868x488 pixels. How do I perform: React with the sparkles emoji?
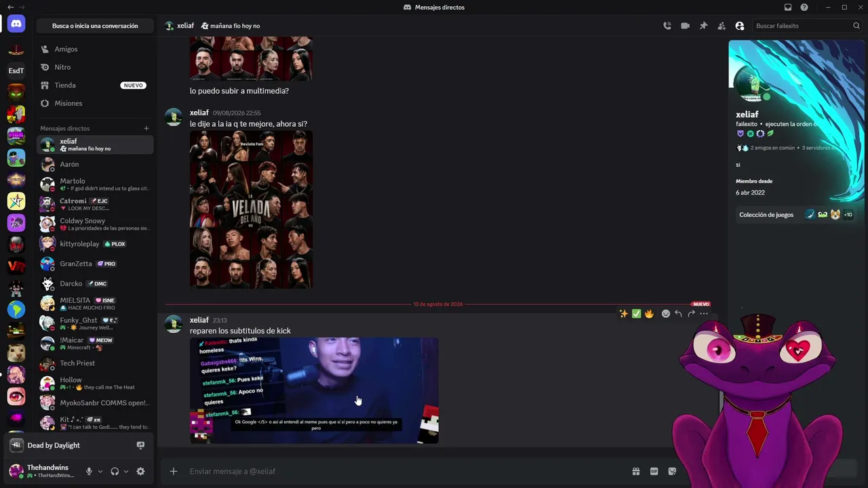[623, 314]
